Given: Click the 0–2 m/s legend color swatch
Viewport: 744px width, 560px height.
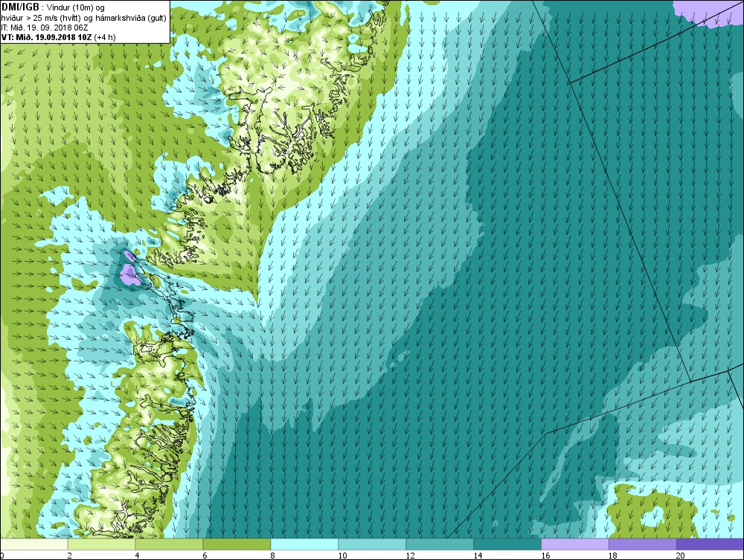Looking at the screenshot, I should click(x=34, y=544).
